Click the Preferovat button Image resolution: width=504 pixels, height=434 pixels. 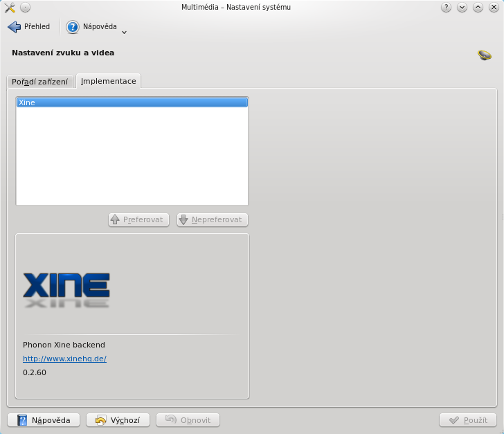138,219
